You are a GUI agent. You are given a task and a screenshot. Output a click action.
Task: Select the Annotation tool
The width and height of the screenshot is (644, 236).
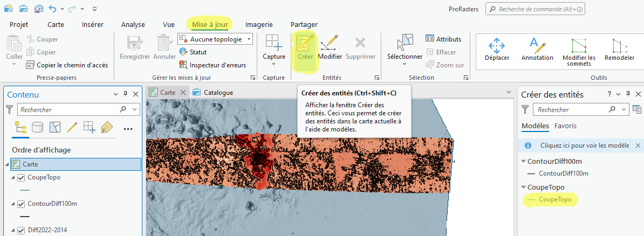537,48
